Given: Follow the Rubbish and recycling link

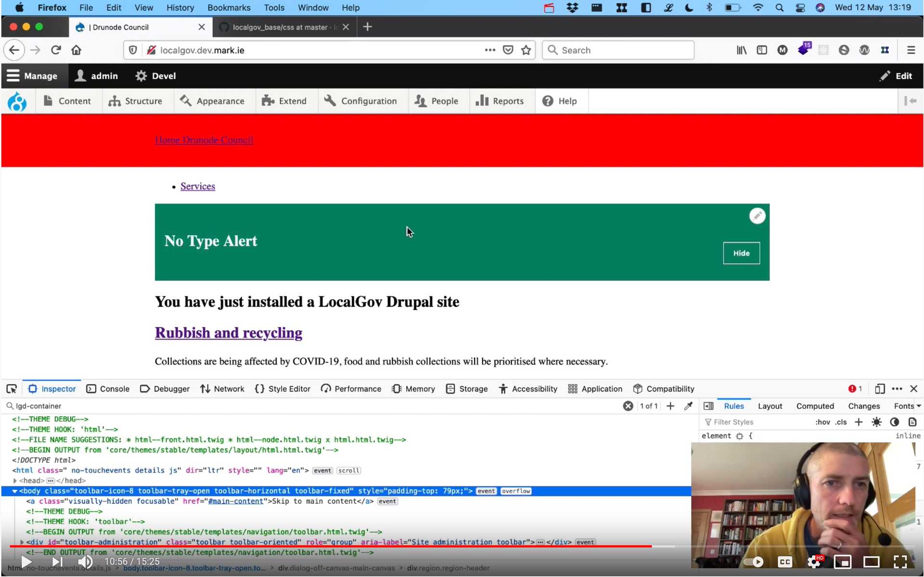Looking at the screenshot, I should 229,333.
